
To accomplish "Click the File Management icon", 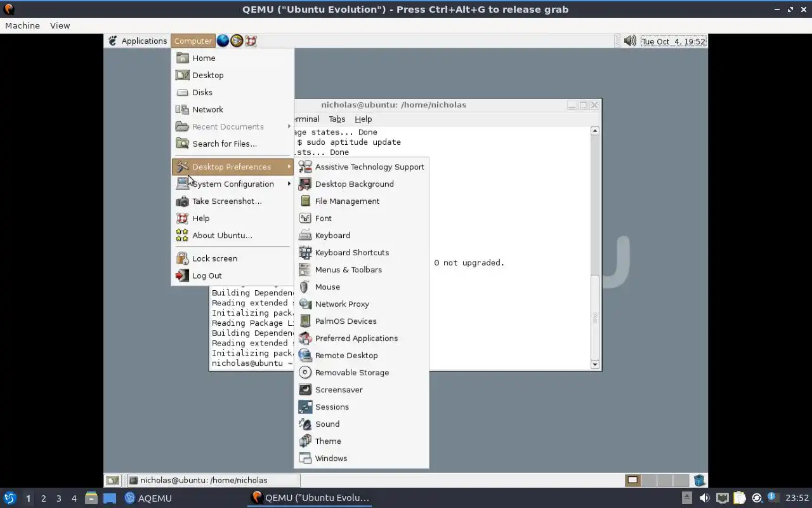I will coord(305,201).
